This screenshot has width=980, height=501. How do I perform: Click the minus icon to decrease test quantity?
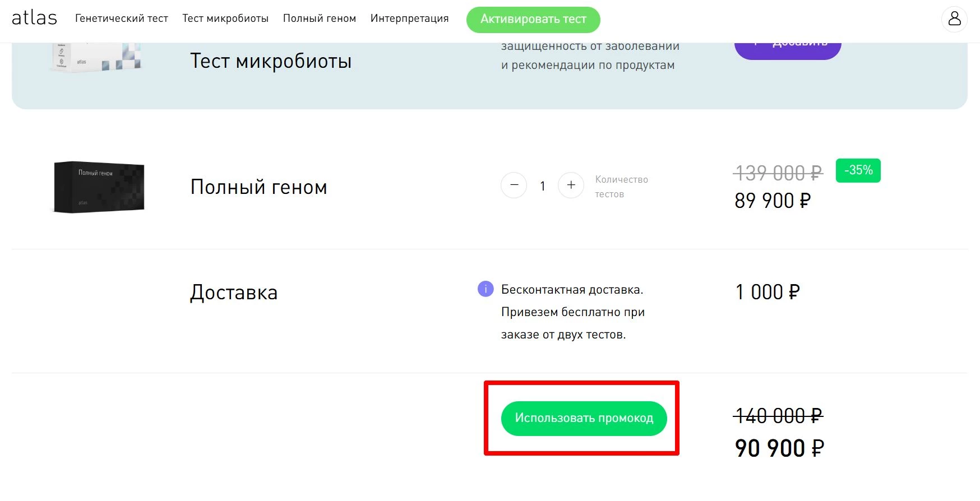(514, 185)
